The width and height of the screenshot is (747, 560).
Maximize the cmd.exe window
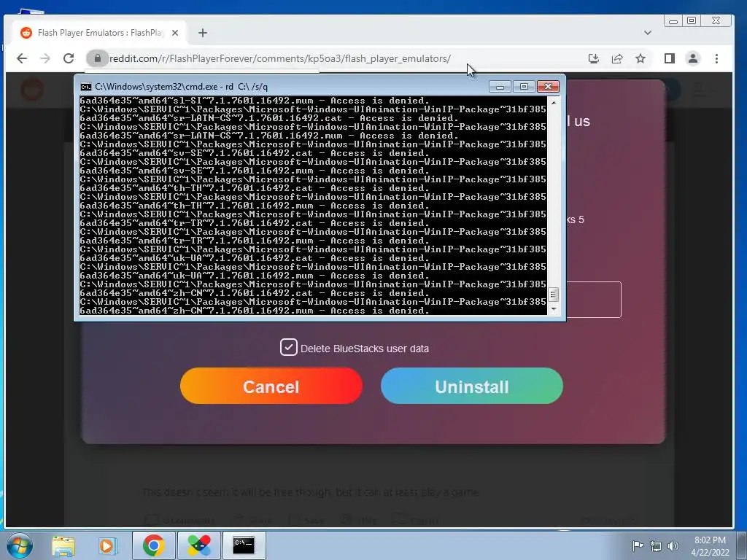coord(524,86)
